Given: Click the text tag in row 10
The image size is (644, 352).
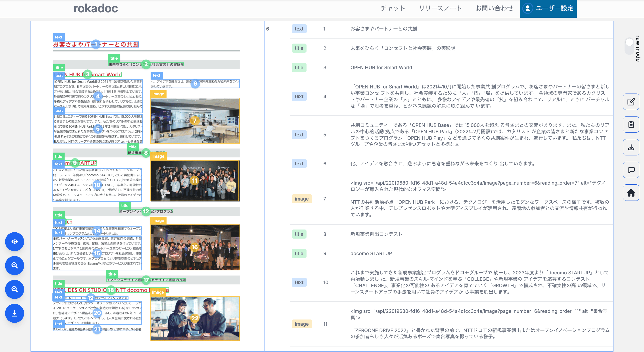Looking at the screenshot, I should [x=299, y=282].
